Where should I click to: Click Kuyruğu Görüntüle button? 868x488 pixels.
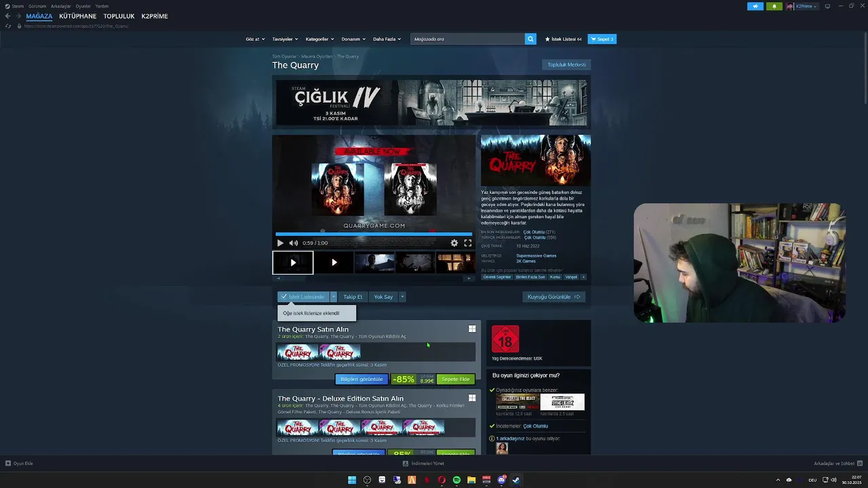point(554,297)
